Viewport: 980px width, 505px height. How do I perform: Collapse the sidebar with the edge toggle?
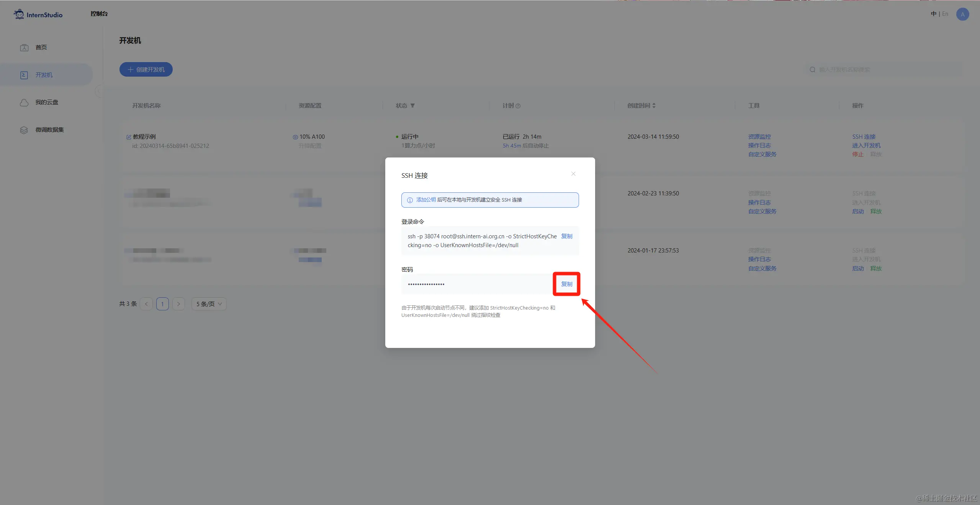pos(98,92)
